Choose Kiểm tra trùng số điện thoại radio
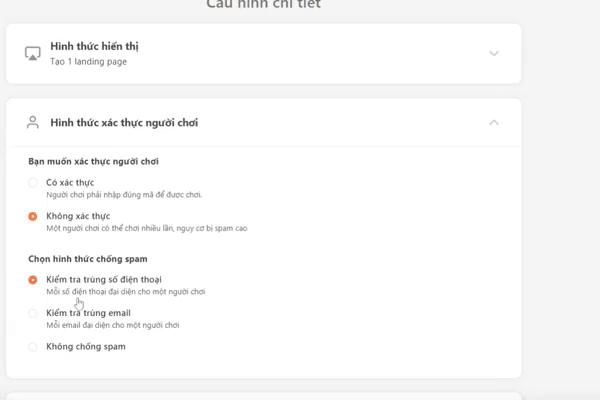The width and height of the screenshot is (600, 400). pos(33,280)
